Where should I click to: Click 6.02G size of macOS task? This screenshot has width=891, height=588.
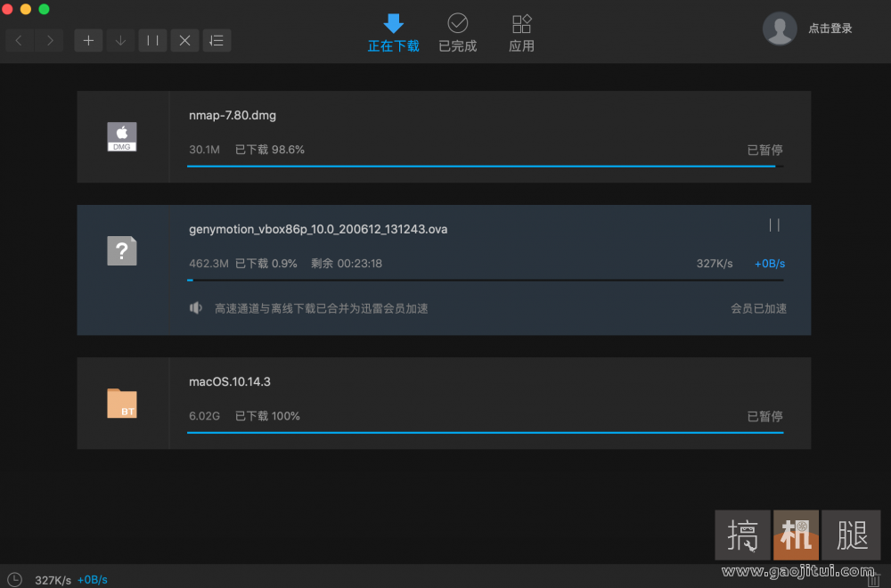pyautogui.click(x=205, y=416)
